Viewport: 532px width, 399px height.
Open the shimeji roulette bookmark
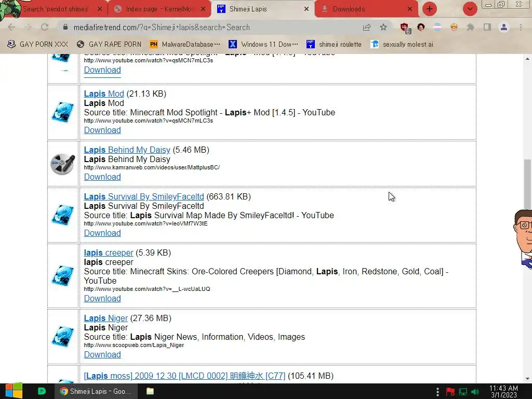[334, 44]
